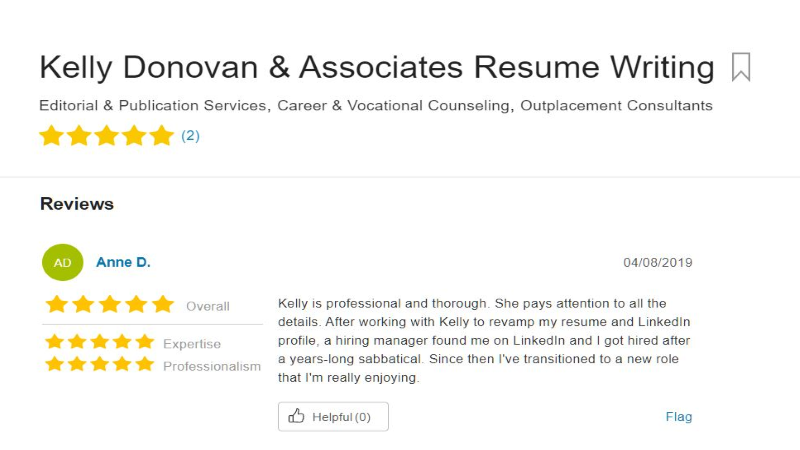800x450 pixels.
Task: Click the thumbs-up icon on Anne's review
Action: (296, 416)
